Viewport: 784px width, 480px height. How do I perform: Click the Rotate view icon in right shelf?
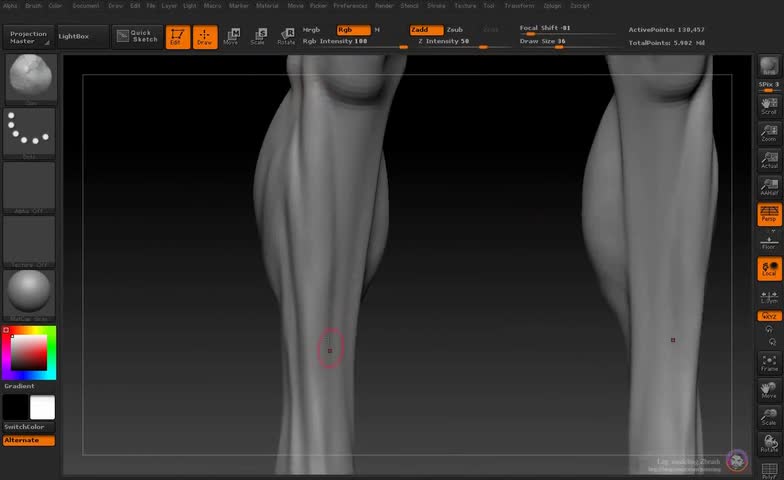click(769, 444)
